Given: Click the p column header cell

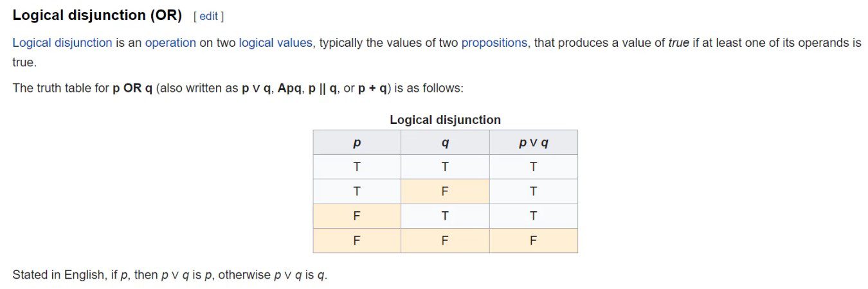Looking at the screenshot, I should tap(357, 143).
